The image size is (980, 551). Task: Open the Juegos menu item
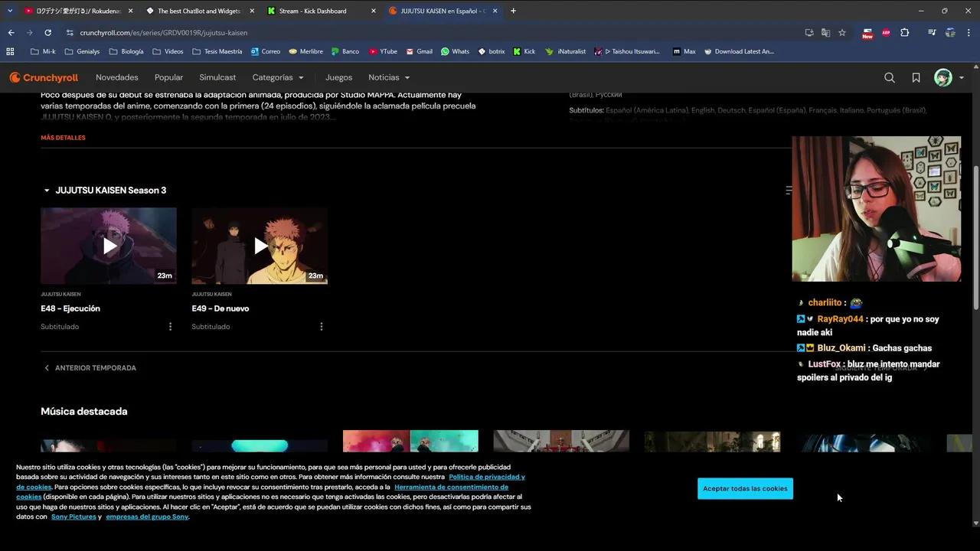[338, 77]
